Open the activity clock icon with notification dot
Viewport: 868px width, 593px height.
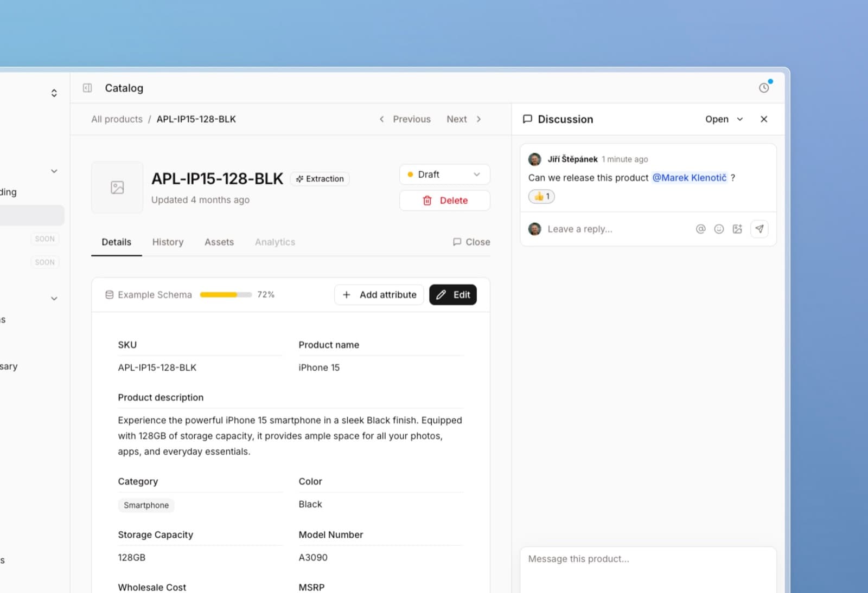pyautogui.click(x=764, y=87)
